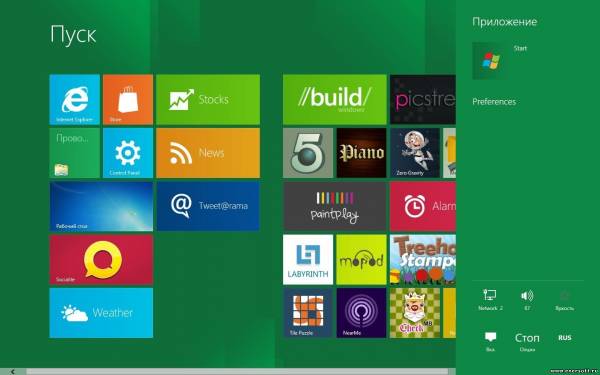Click the Стоп power option
This screenshot has width=600, height=375.
tap(527, 341)
